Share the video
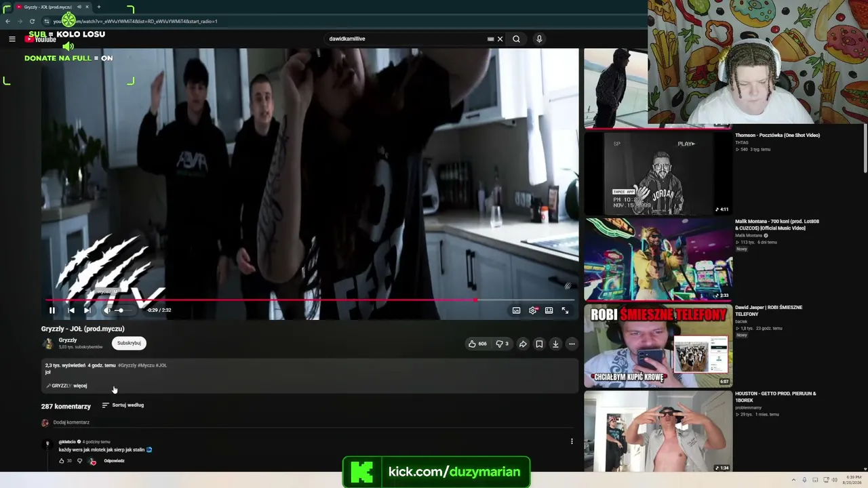This screenshot has height=488, width=868. (x=523, y=344)
